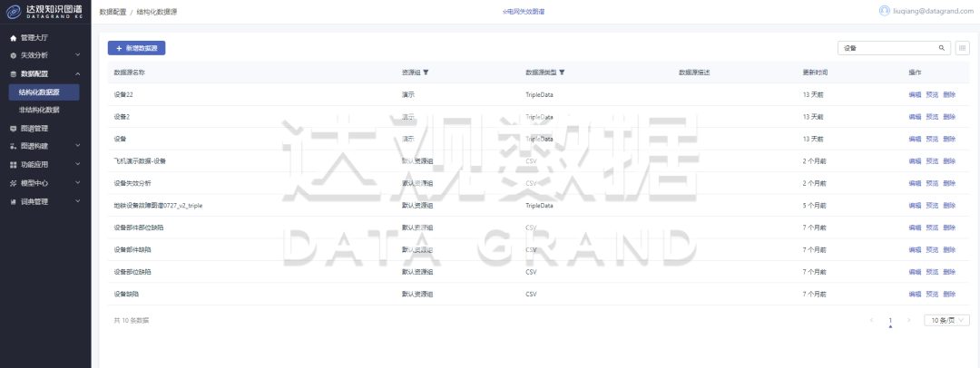
Task: Click the 达观知识图谱 logo in the sidebar
Action: [x=45, y=12]
